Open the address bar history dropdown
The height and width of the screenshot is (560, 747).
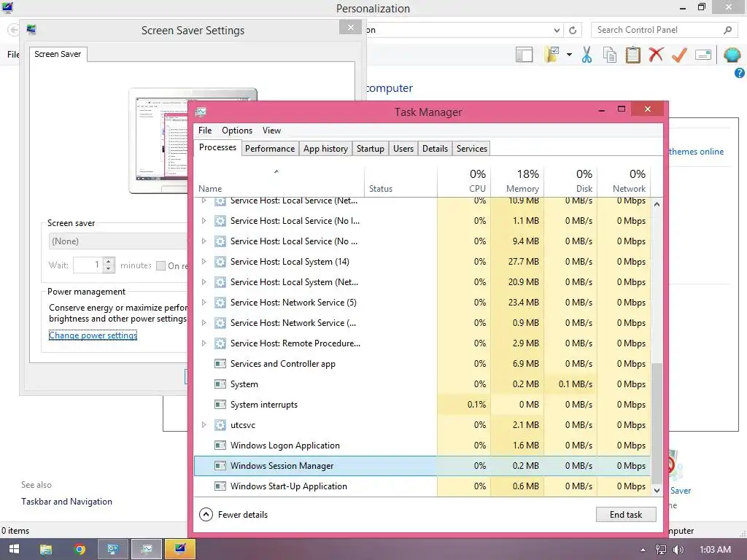click(557, 31)
